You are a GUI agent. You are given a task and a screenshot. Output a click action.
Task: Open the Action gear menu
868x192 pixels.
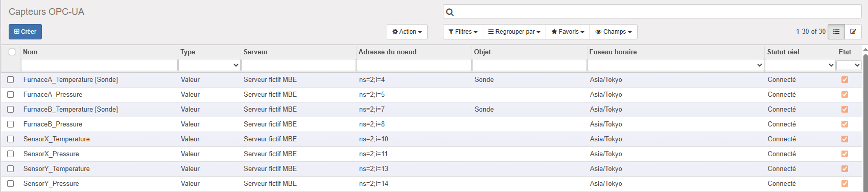[x=407, y=32]
